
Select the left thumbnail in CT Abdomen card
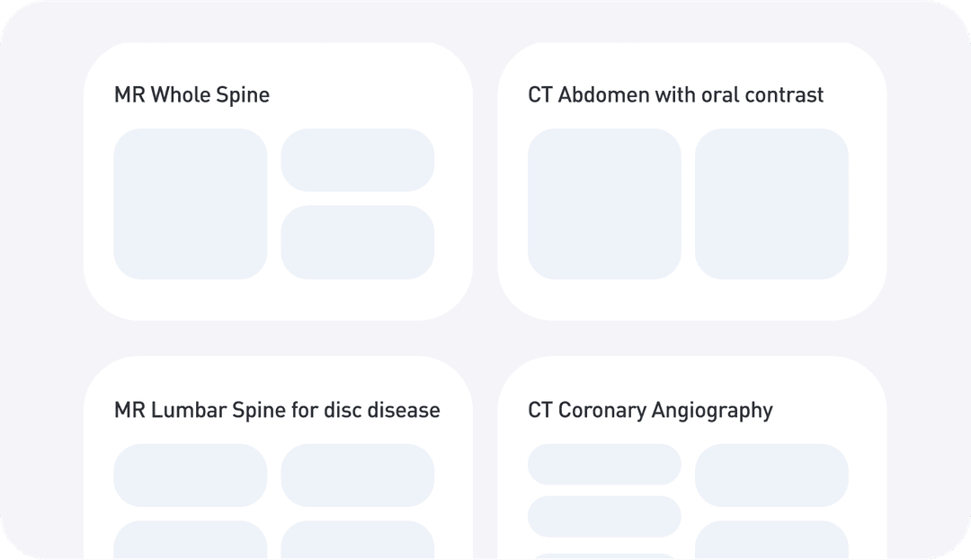(x=604, y=204)
